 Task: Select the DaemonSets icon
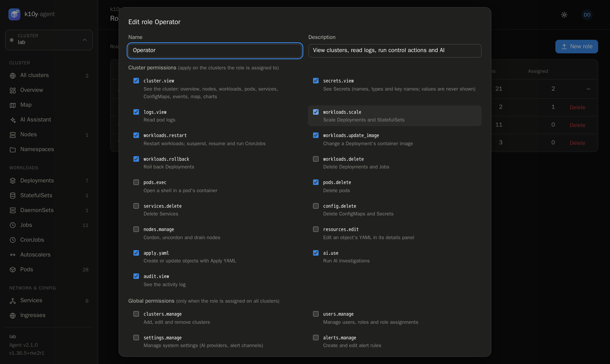13,210
